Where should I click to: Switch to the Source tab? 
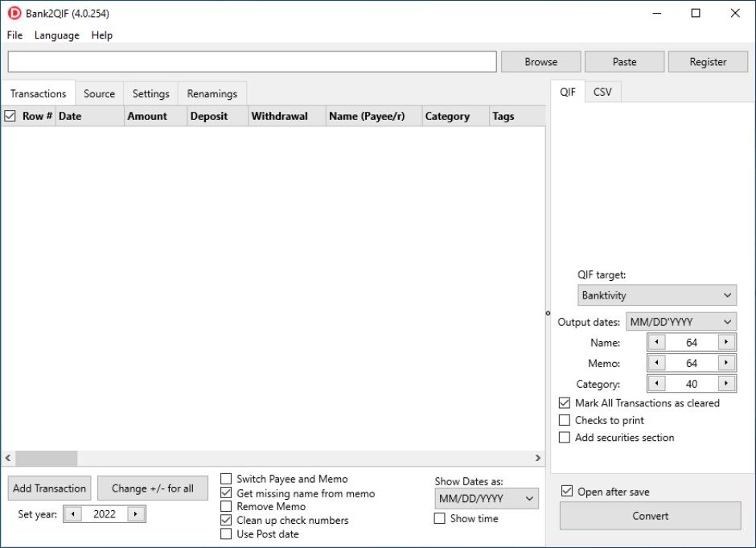[x=99, y=93]
